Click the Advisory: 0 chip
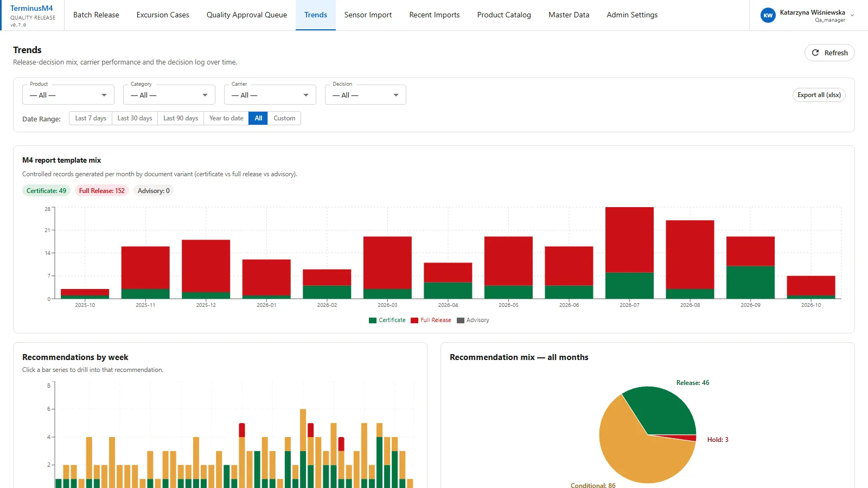868x488 pixels. [x=154, y=191]
